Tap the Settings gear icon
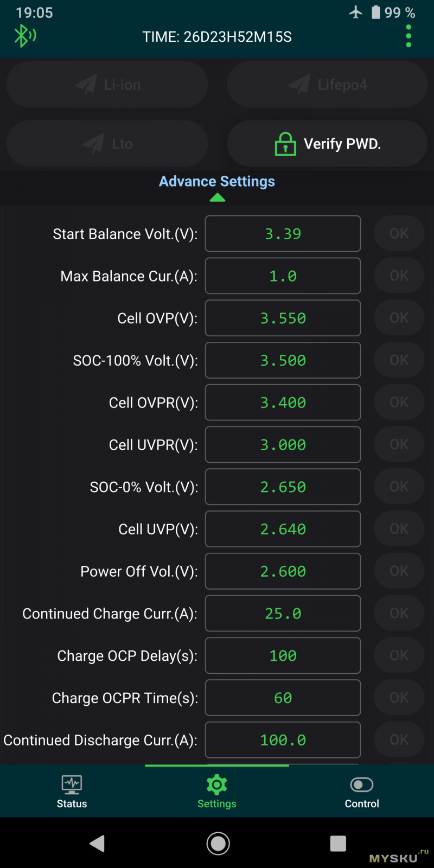The image size is (434, 868). pyautogui.click(x=216, y=784)
